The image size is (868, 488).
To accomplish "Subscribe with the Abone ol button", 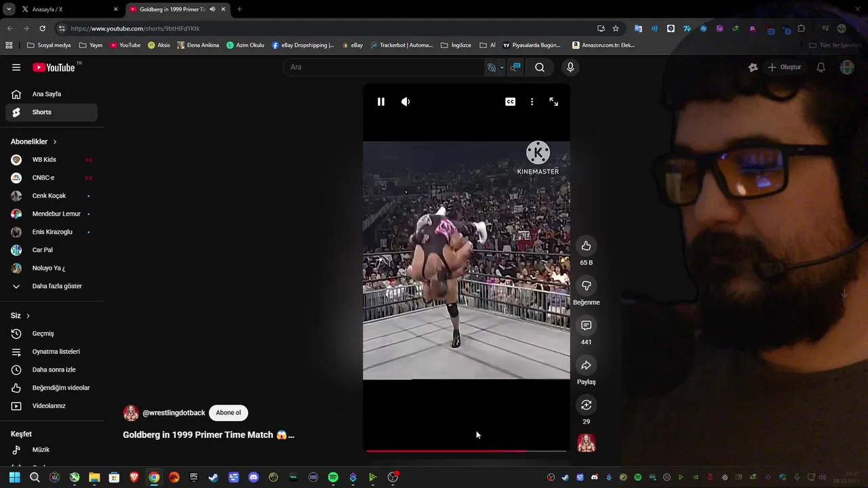I will 229,413.
